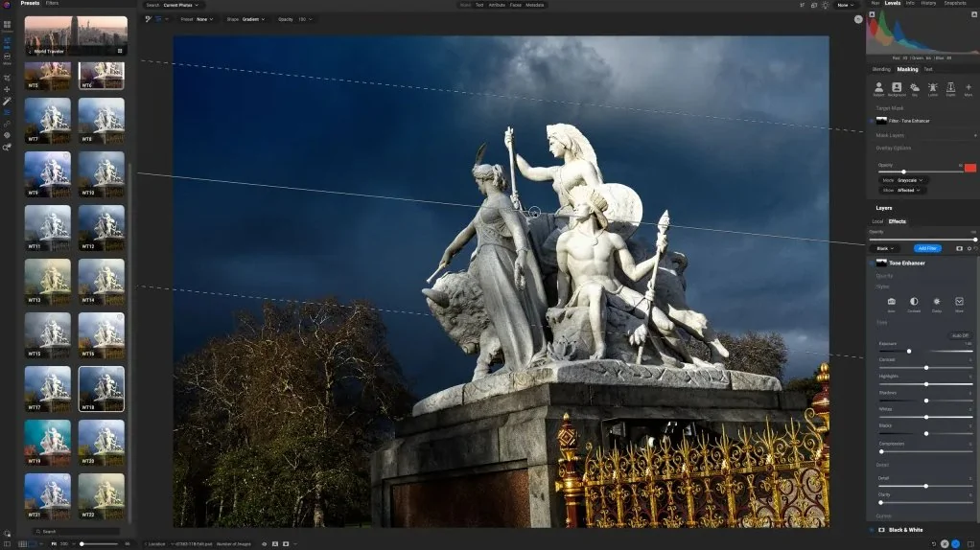
Task: Switch to the Presets tab
Action: click(30, 3)
